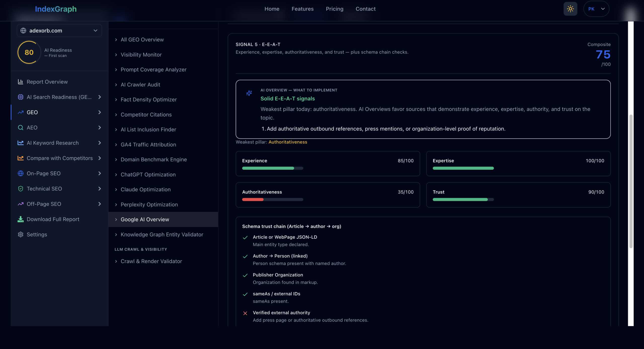Open Fact Density Optimizer
644x349 pixels.
tap(163, 100)
